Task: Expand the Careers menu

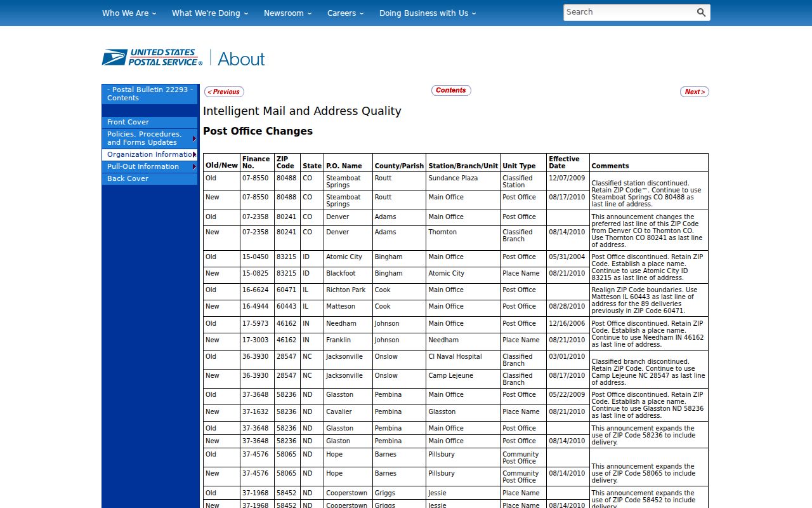Action: click(346, 13)
